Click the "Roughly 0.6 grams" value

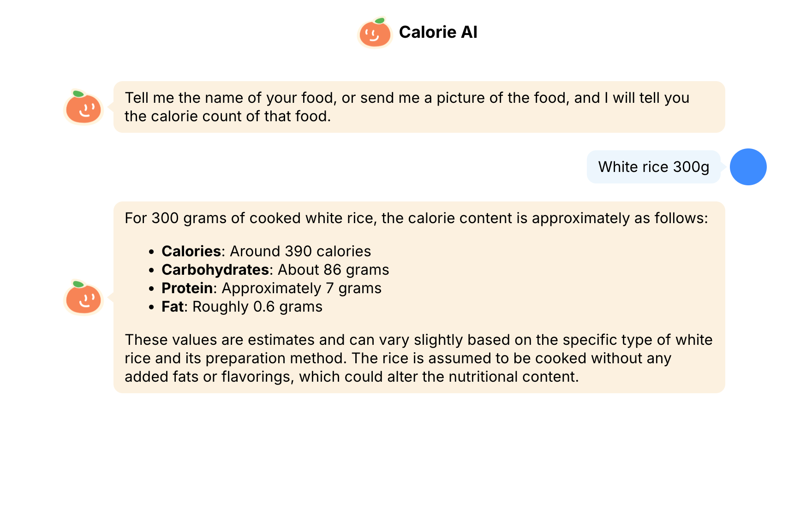pos(257,307)
